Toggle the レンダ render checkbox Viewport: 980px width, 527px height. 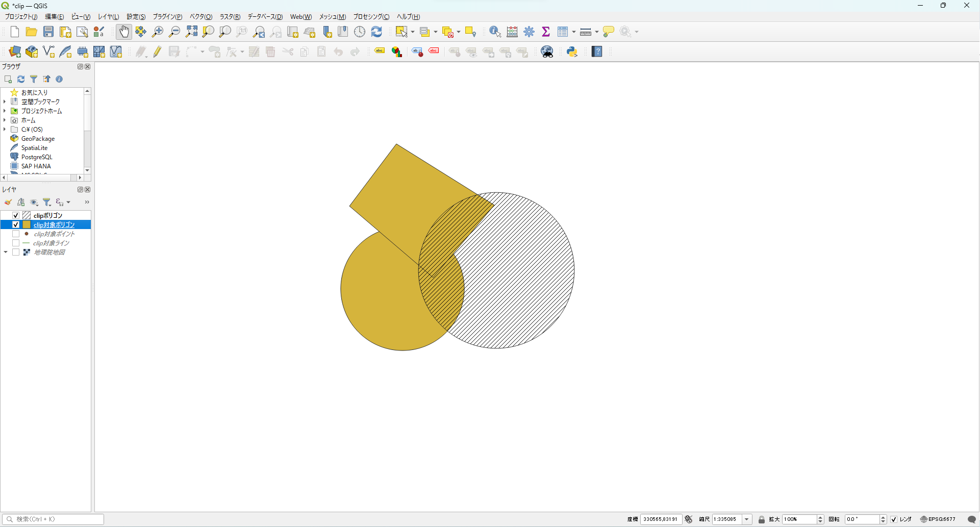[894, 519]
